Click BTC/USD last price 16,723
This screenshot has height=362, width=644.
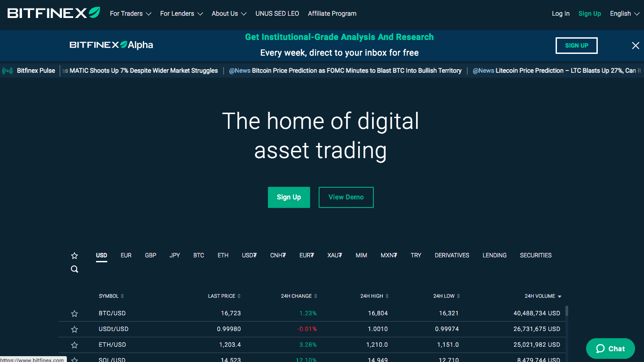coord(231,313)
